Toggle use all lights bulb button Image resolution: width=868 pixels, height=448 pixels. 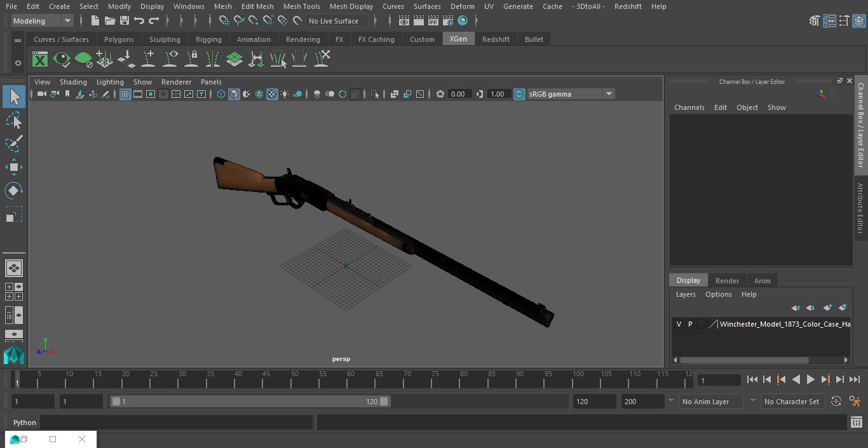(285, 94)
